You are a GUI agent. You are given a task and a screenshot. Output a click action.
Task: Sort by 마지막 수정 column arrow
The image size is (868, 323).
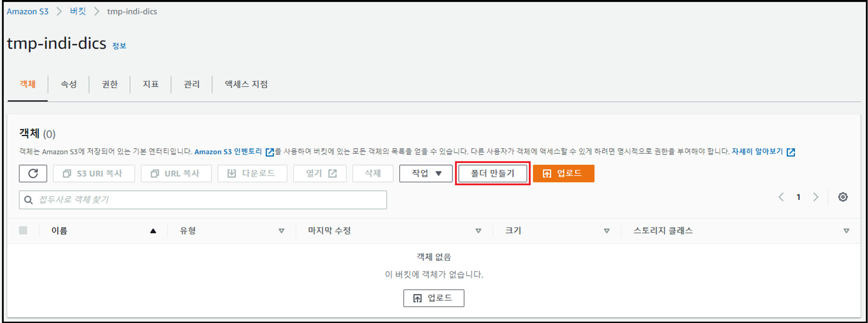[x=478, y=231]
